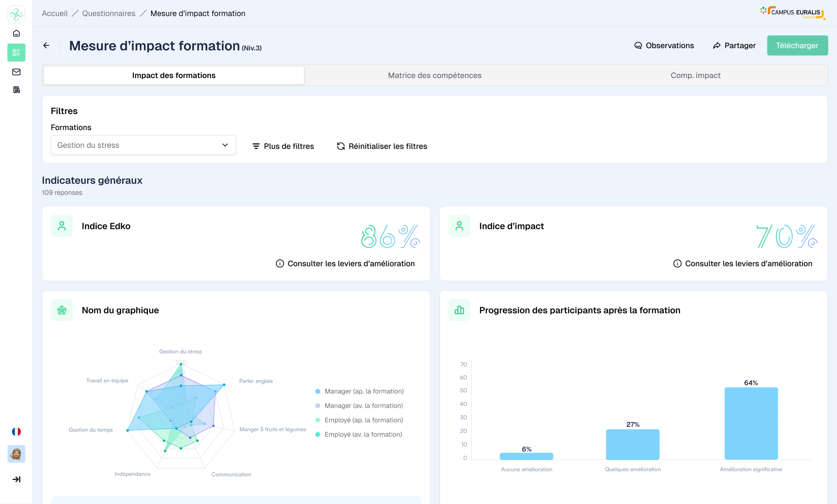Image resolution: width=837 pixels, height=504 pixels.
Task: Open the Formations dropdown showing Gestion du stress
Action: point(143,145)
